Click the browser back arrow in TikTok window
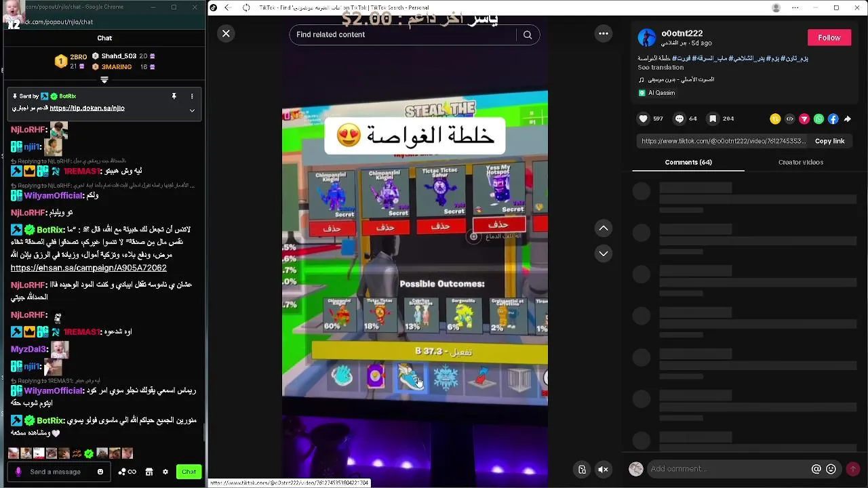Viewport: 868px width, 488px height. (x=228, y=7)
